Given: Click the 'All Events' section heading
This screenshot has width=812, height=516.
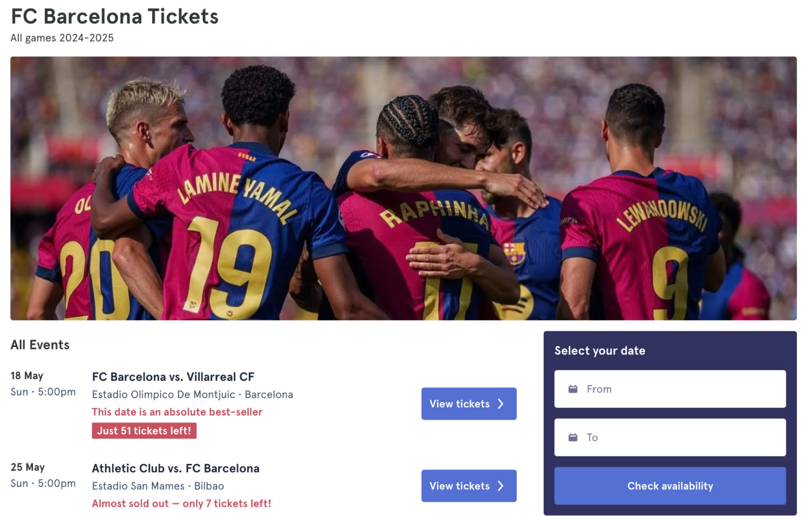Looking at the screenshot, I should (x=40, y=345).
